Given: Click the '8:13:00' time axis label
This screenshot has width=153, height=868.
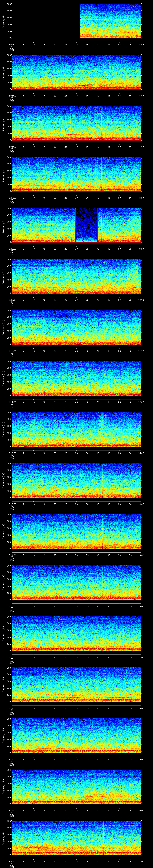Looking at the screenshot, I should pyautogui.click(x=12, y=504).
